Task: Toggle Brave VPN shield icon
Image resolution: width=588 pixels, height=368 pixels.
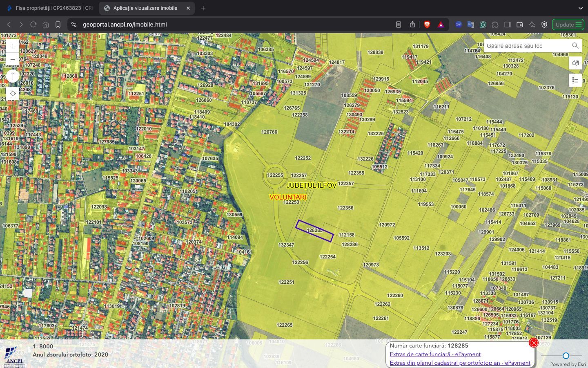Action: [544, 25]
